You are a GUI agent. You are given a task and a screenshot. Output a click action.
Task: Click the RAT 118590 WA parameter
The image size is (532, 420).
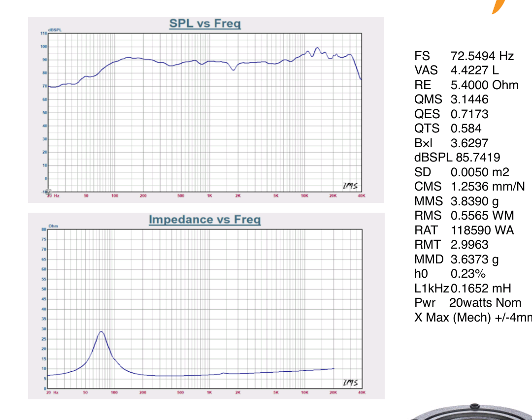click(x=464, y=230)
